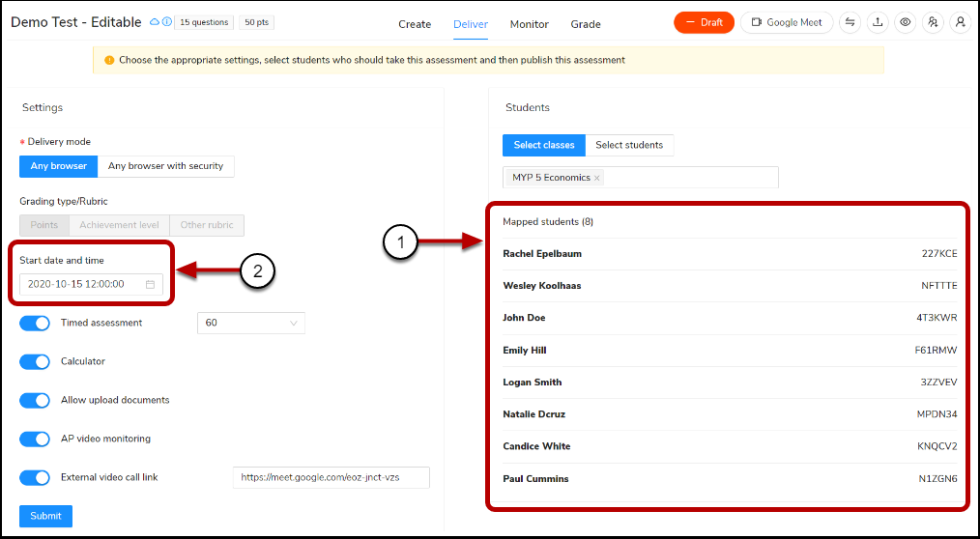Screen dimensions: 980x539
Task: Choose Any browser with security mode
Action: [x=165, y=166]
